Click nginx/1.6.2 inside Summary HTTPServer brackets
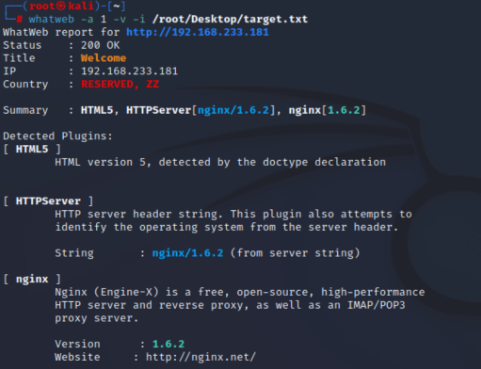 [x=233, y=110]
